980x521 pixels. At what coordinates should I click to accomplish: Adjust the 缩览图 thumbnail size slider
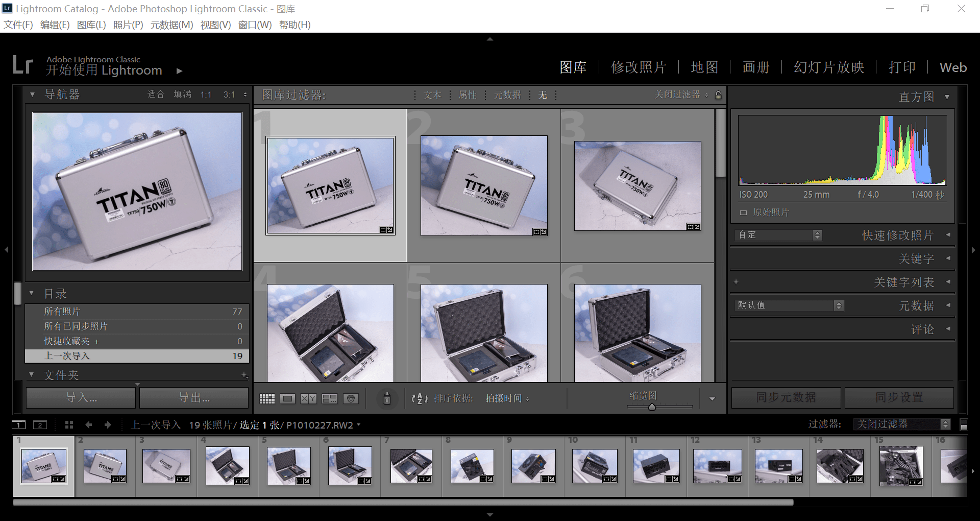point(652,407)
